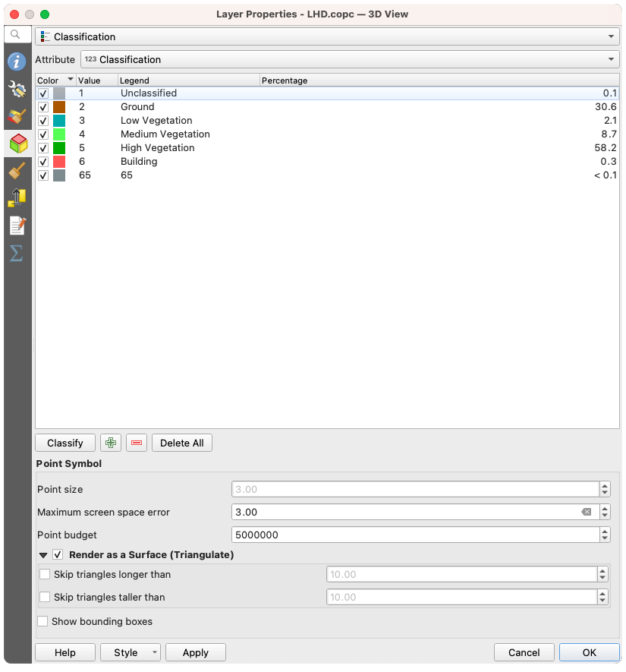Click the green plus add-category icon
The width and height of the screenshot is (626, 672).
(x=112, y=443)
